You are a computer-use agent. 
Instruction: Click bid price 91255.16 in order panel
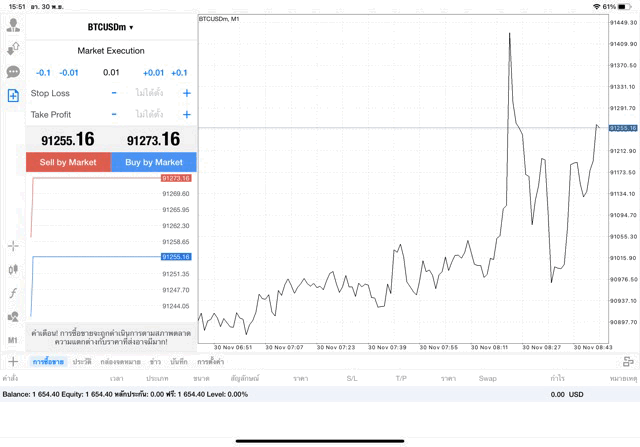[x=68, y=140]
